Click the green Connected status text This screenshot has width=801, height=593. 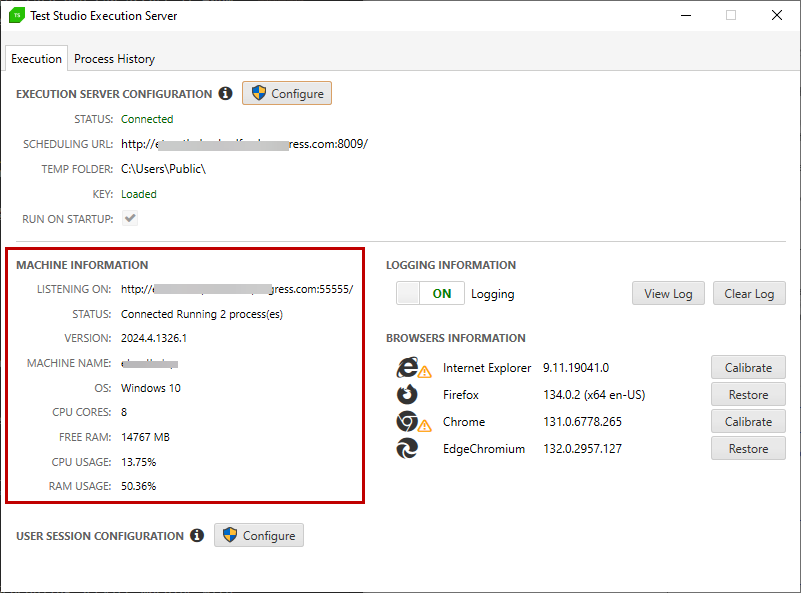point(147,119)
